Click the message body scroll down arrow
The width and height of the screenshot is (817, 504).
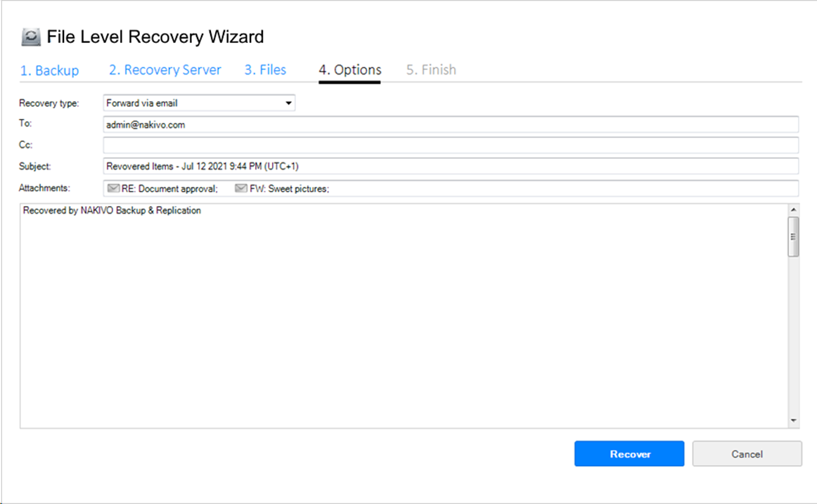coord(793,420)
